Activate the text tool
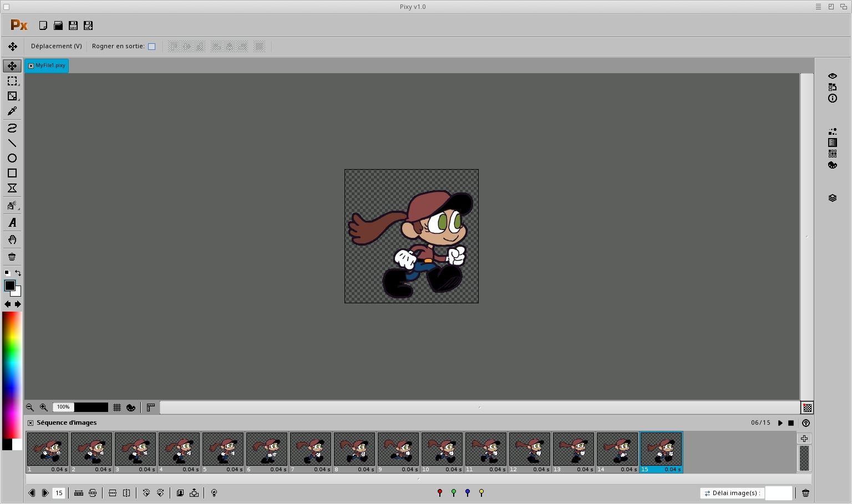The width and height of the screenshot is (852, 504). pos(12,222)
